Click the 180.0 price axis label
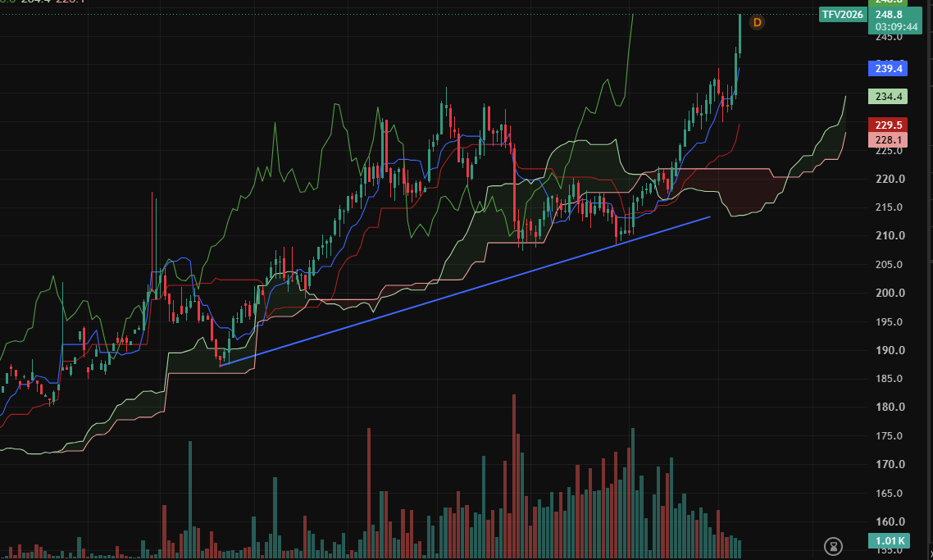The width and height of the screenshot is (933, 560). 890,407
